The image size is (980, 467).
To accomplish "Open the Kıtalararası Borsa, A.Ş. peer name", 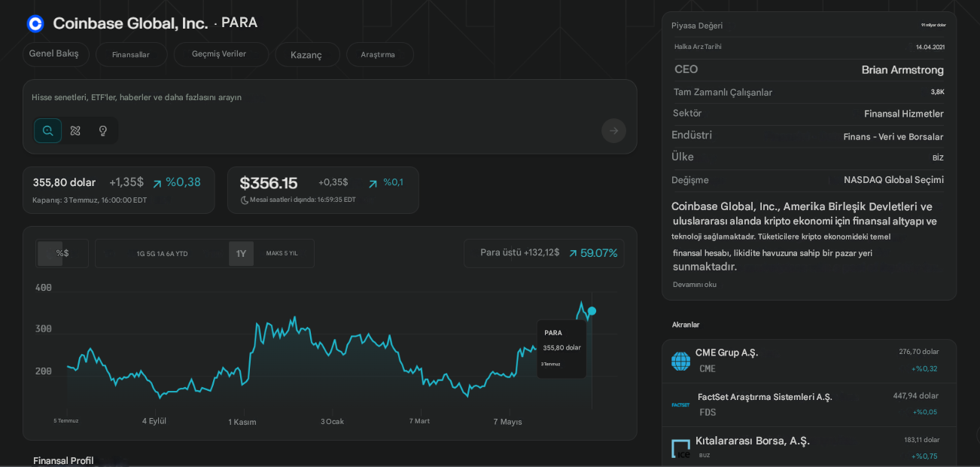I will point(753,441).
